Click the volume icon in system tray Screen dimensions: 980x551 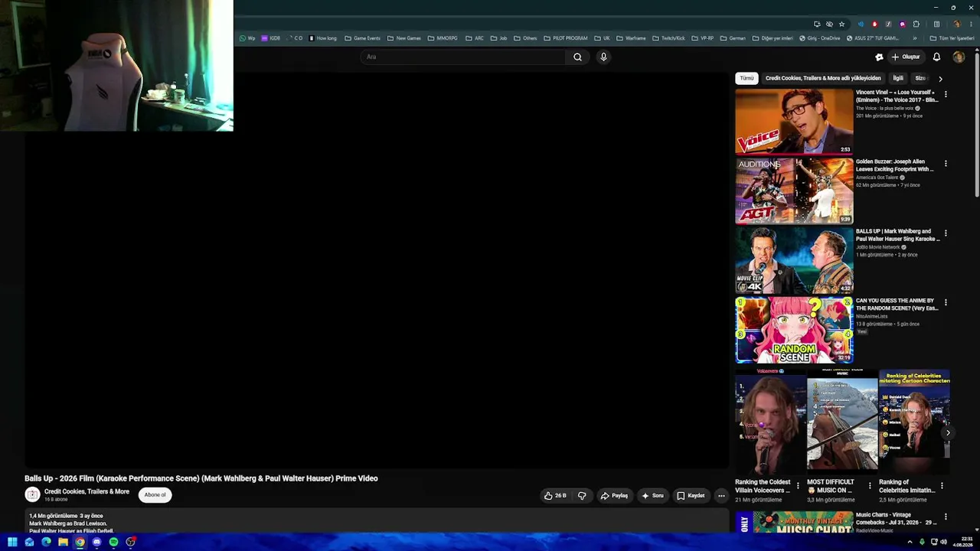(x=943, y=542)
